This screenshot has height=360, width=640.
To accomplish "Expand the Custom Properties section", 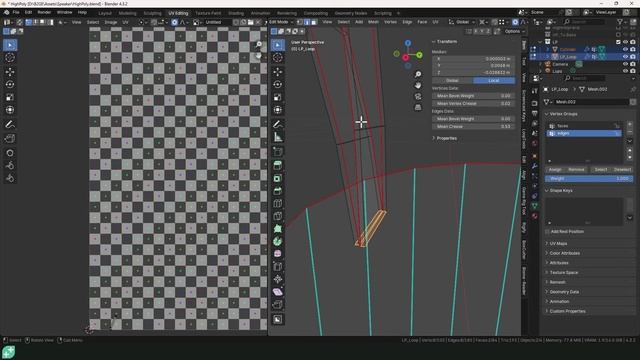I will tap(567, 311).
